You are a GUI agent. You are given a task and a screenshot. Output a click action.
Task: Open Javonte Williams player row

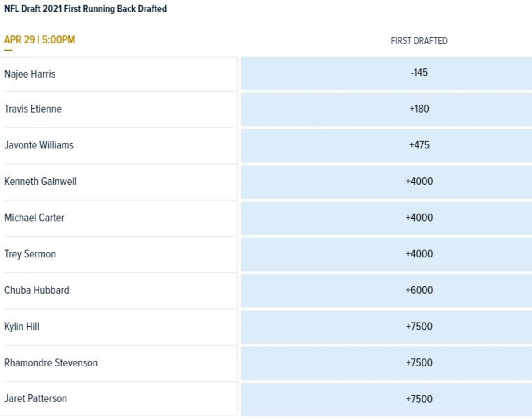pos(39,145)
